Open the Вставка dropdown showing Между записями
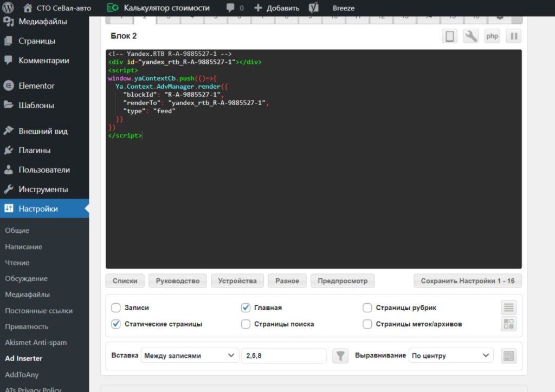 tap(190, 356)
